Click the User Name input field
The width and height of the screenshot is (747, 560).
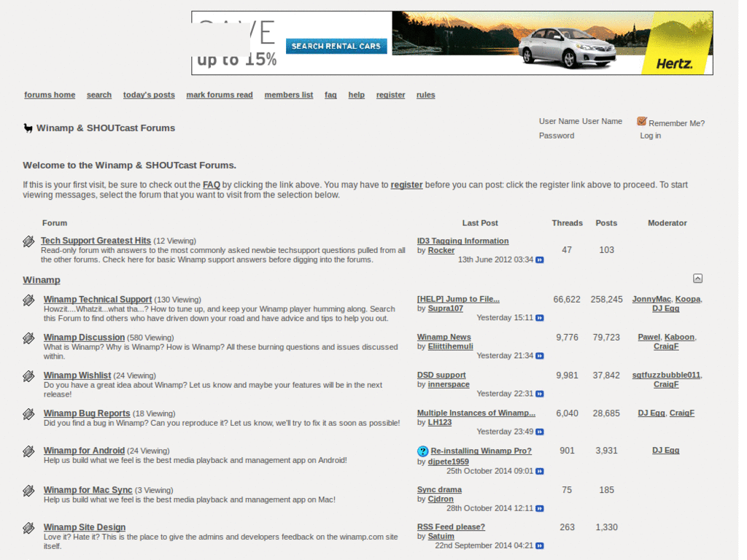602,122
